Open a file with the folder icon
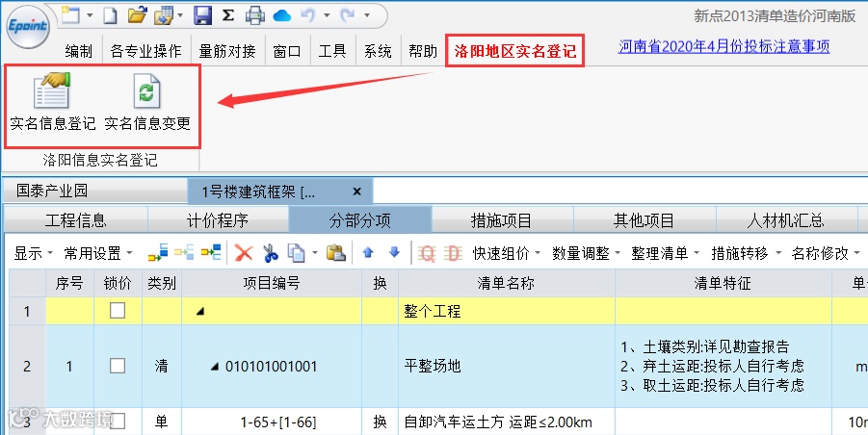The height and width of the screenshot is (435, 868). coord(137,15)
